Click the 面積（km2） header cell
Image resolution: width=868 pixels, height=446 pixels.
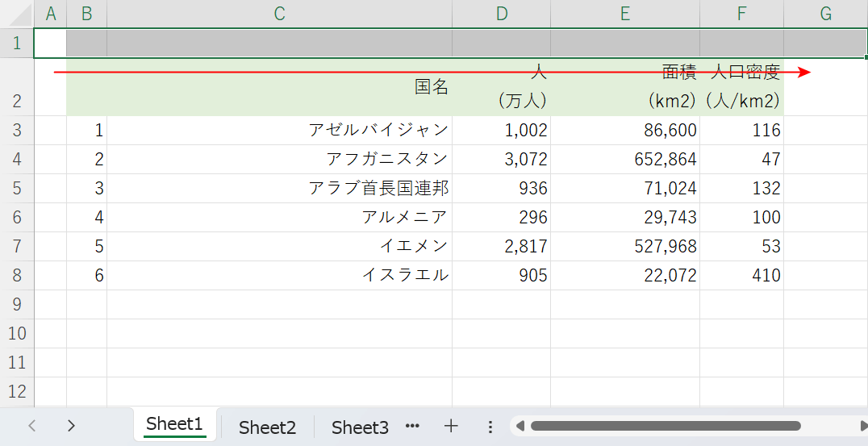[625, 87]
